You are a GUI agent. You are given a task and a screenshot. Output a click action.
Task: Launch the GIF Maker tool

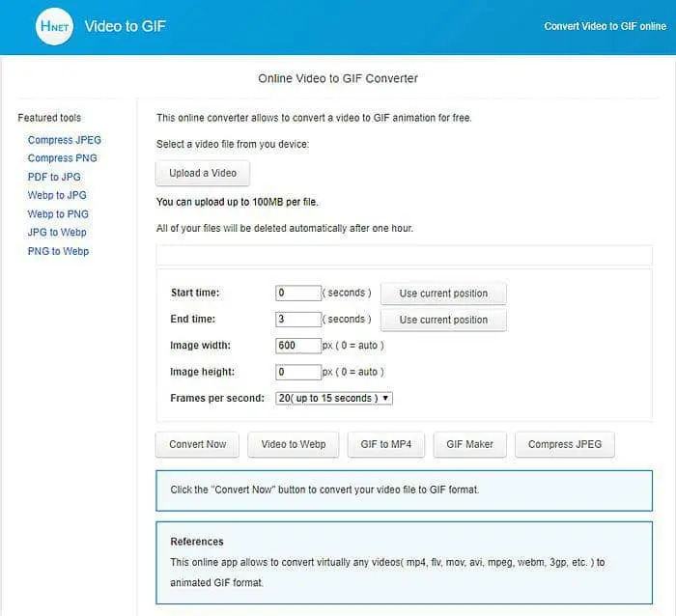(469, 444)
